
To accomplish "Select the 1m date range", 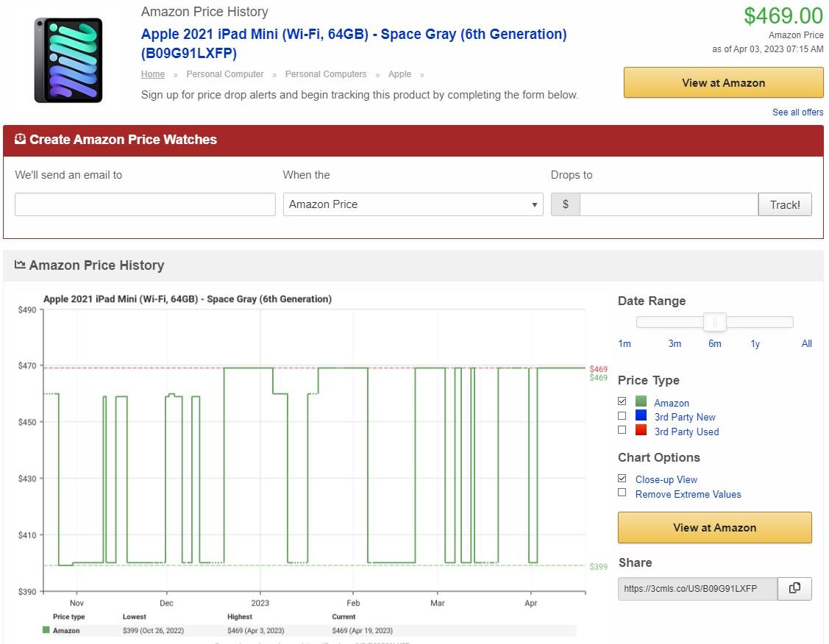I will [625, 343].
